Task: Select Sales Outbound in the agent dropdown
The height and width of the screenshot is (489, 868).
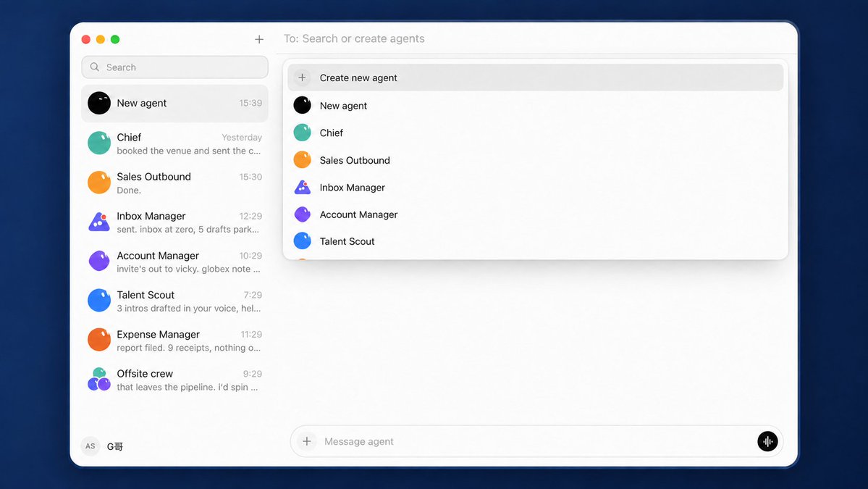Action: tap(535, 160)
